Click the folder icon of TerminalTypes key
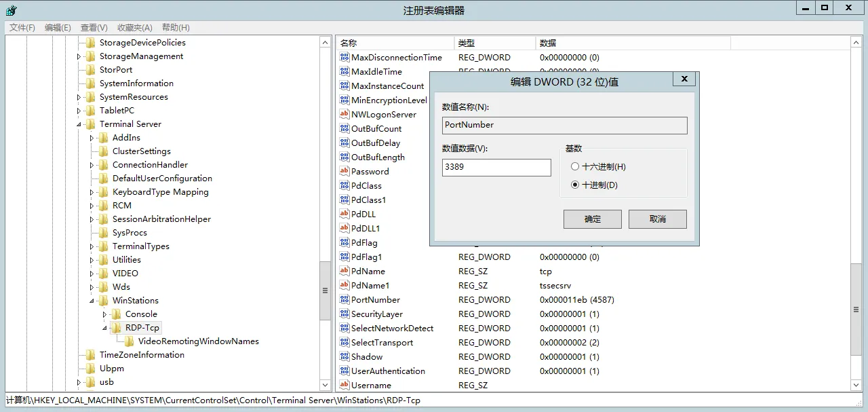The height and width of the screenshot is (412, 868). coord(105,246)
